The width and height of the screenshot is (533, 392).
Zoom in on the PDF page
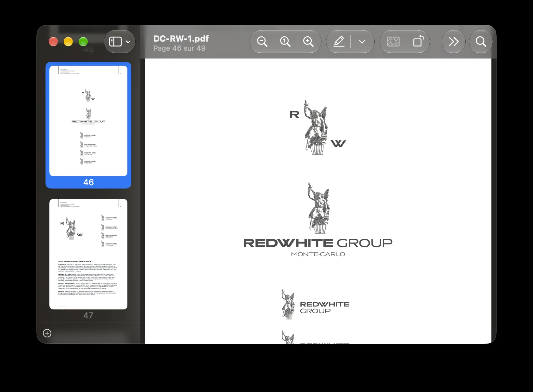(x=308, y=42)
